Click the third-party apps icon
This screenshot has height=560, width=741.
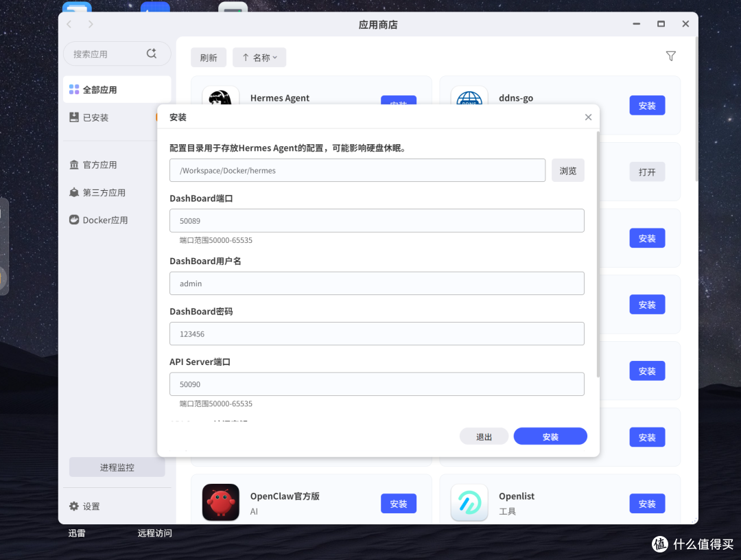(x=74, y=192)
